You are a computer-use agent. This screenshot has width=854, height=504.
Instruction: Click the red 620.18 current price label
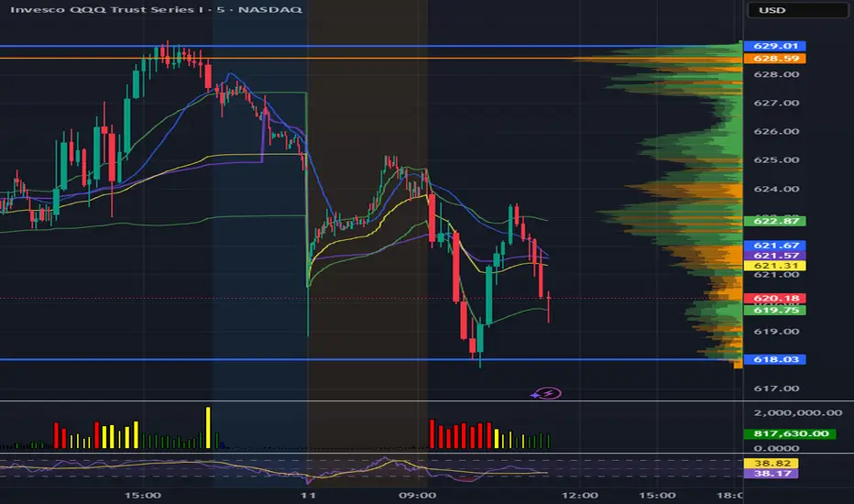coord(775,298)
